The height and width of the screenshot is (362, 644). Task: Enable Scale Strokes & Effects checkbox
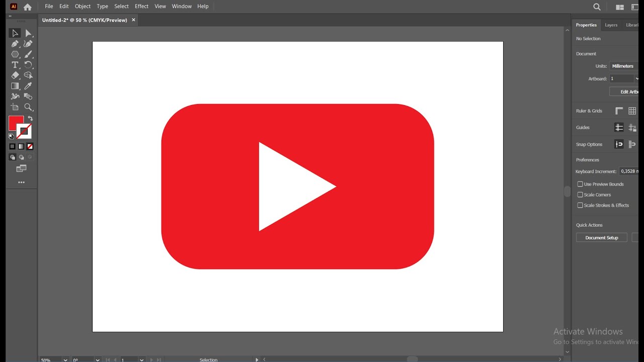(580, 205)
